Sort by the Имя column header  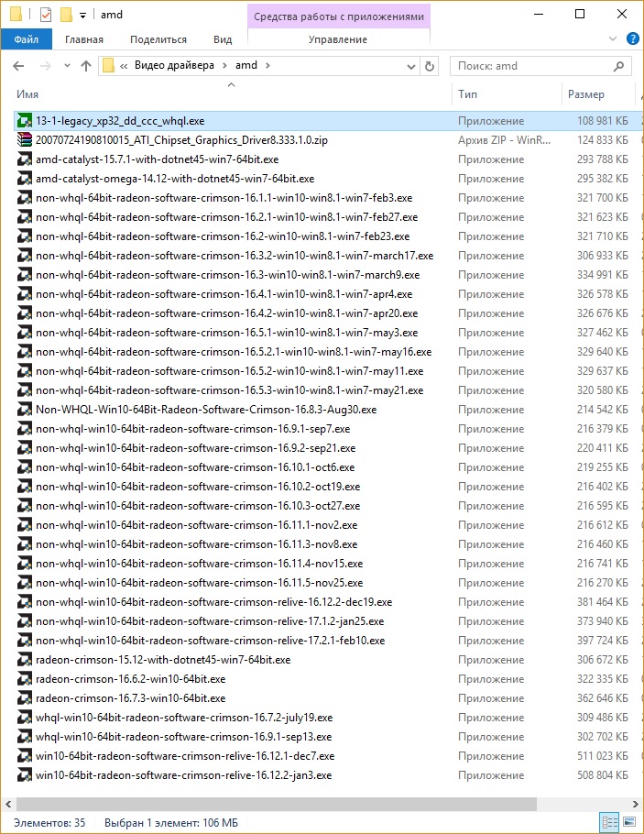click(27, 94)
